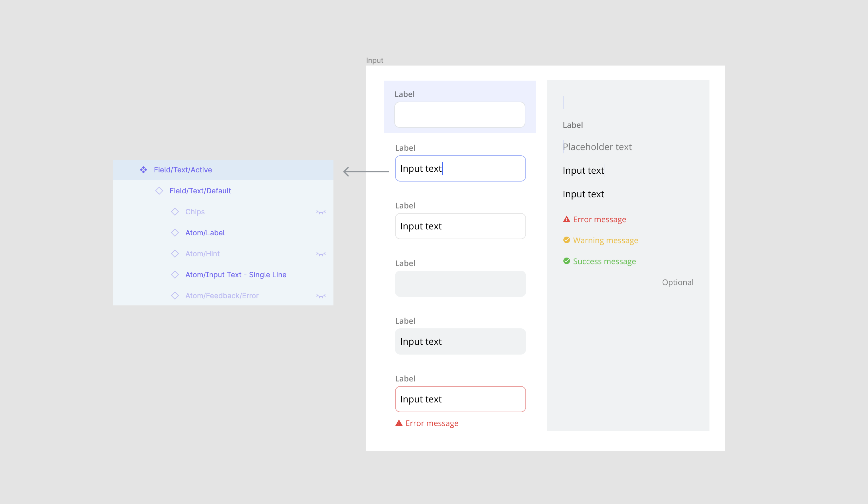The image size is (868, 504).
Task: Select the Atom/Feedback/Error layer row
Action: [222, 296]
